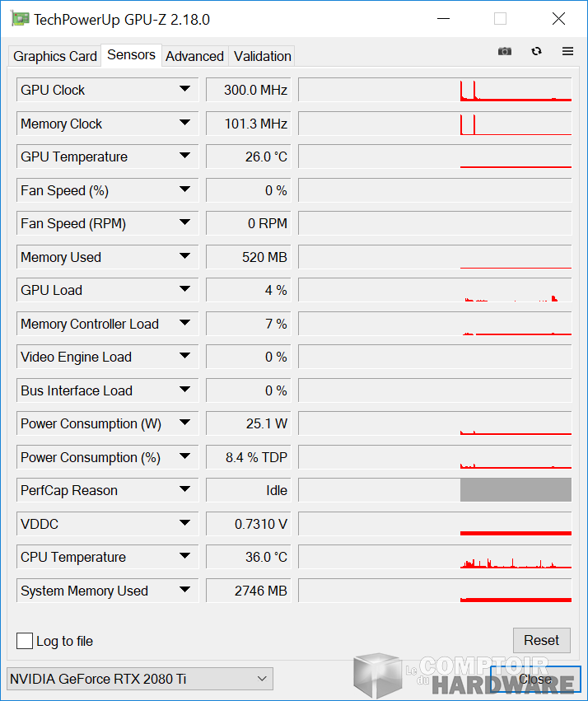Expand the Fan Speed (%) options
The height and width of the screenshot is (701, 588).
[x=185, y=190]
